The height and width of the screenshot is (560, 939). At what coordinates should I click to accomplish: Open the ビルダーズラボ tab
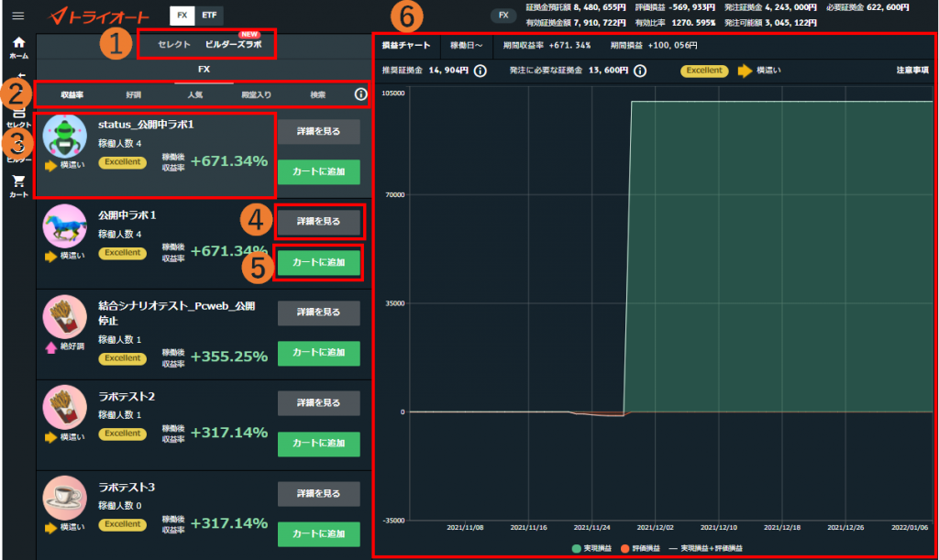234,45
